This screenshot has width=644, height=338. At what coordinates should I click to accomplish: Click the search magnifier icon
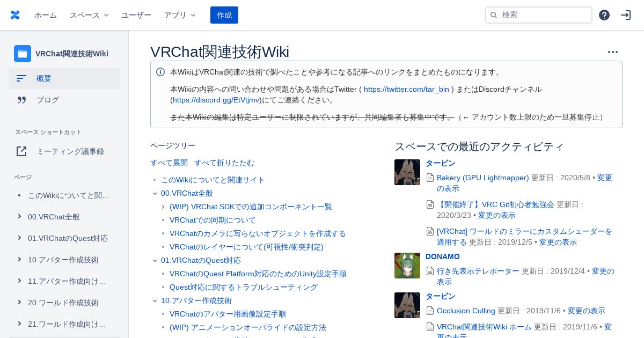point(494,15)
